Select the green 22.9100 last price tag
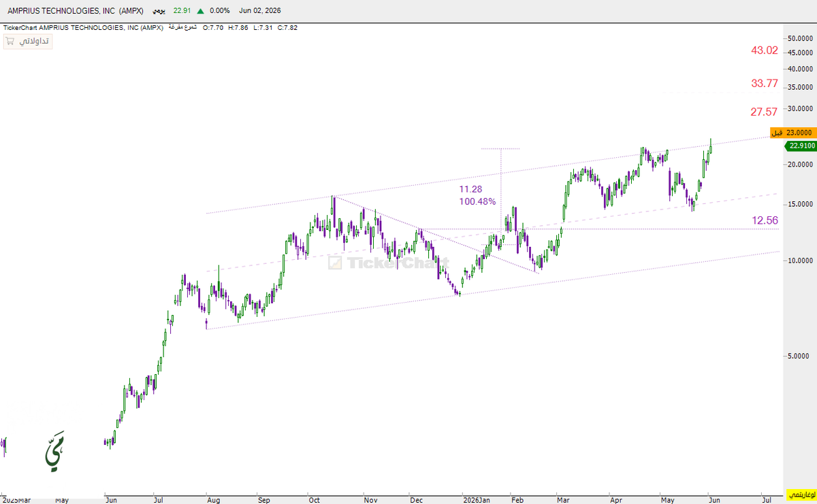Screen dimensions: 817x504 tap(800, 146)
